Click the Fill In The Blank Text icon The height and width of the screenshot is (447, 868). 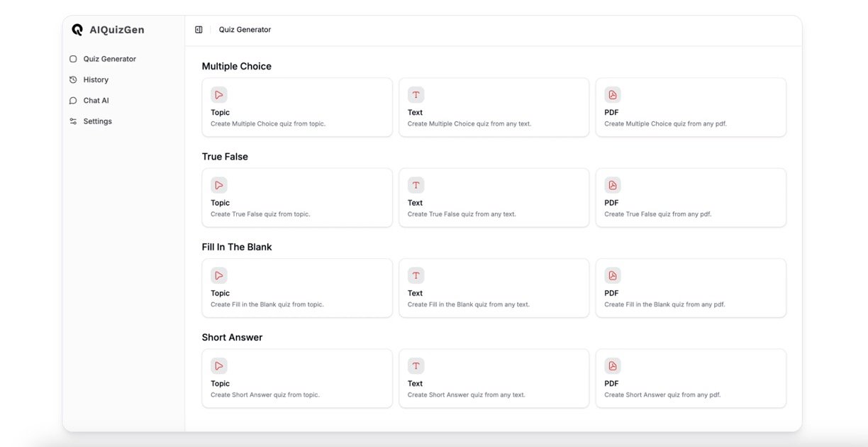416,275
